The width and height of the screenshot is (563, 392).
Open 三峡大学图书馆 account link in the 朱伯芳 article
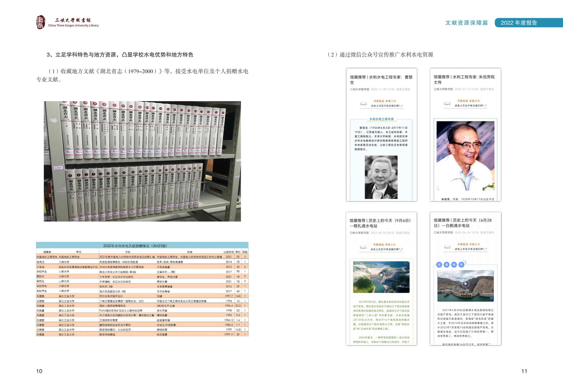coord(443,89)
